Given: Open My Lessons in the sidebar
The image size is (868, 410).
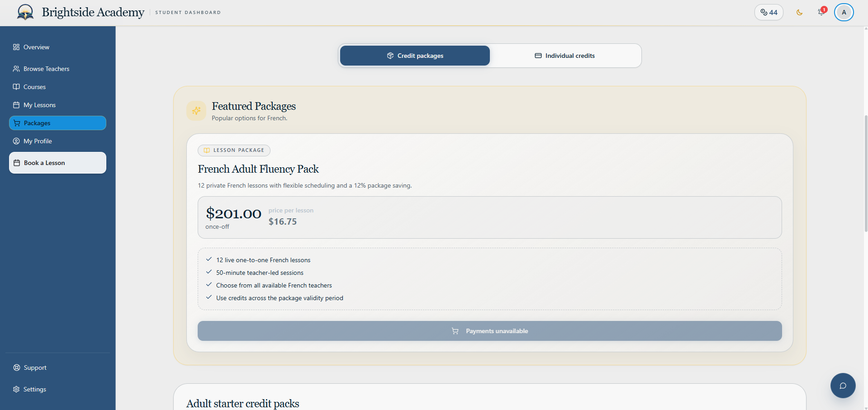Looking at the screenshot, I should (57, 105).
